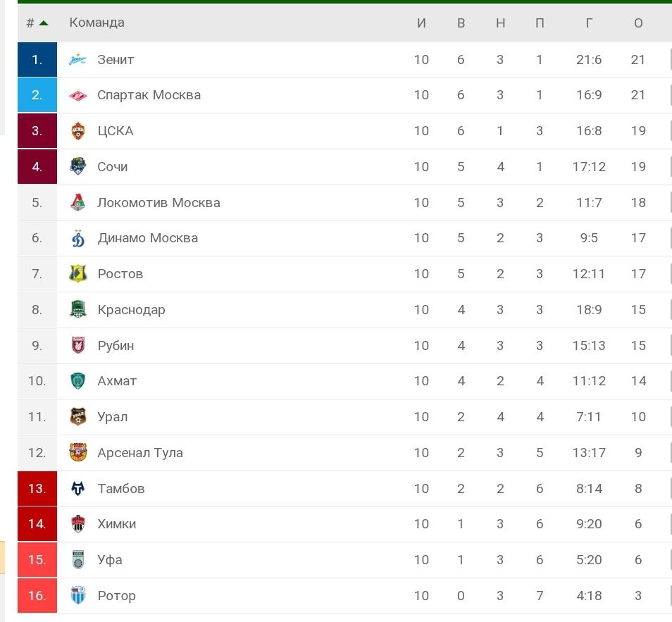The height and width of the screenshot is (622, 672).
Task: Sort by goals column Г
Action: coord(589,23)
